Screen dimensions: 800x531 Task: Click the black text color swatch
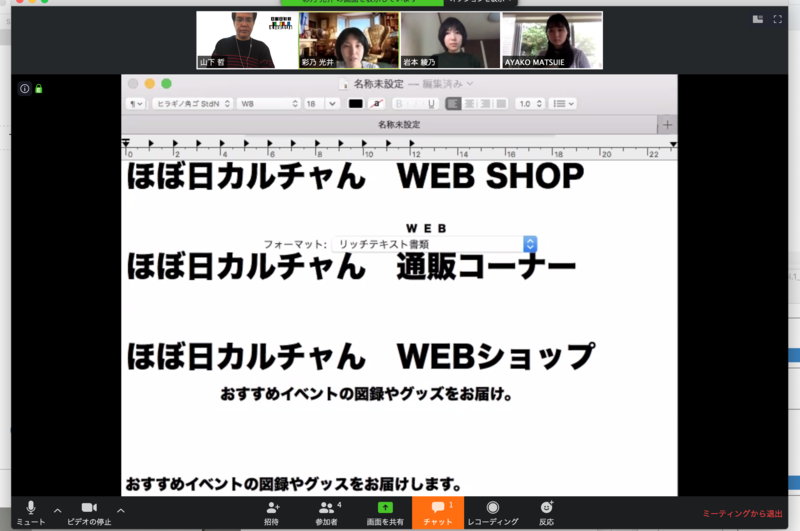(x=355, y=103)
